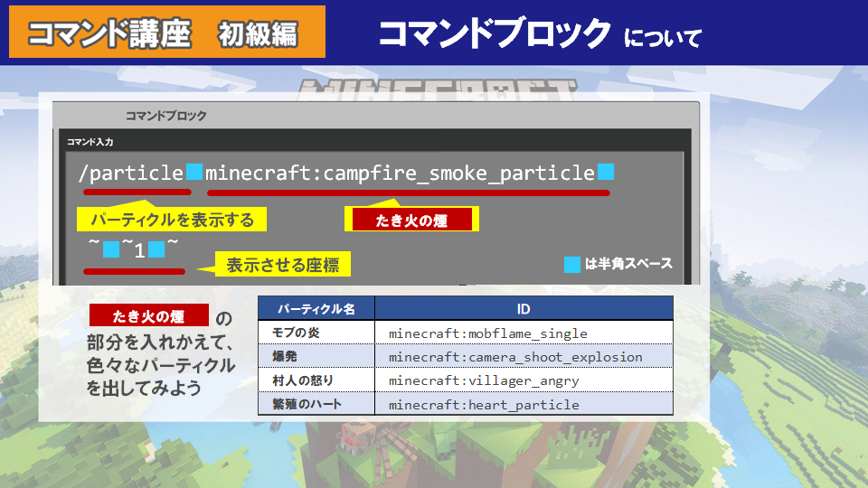Click the minecraft:villager_angry cell
Screen dimensions: 868x488
point(524,380)
